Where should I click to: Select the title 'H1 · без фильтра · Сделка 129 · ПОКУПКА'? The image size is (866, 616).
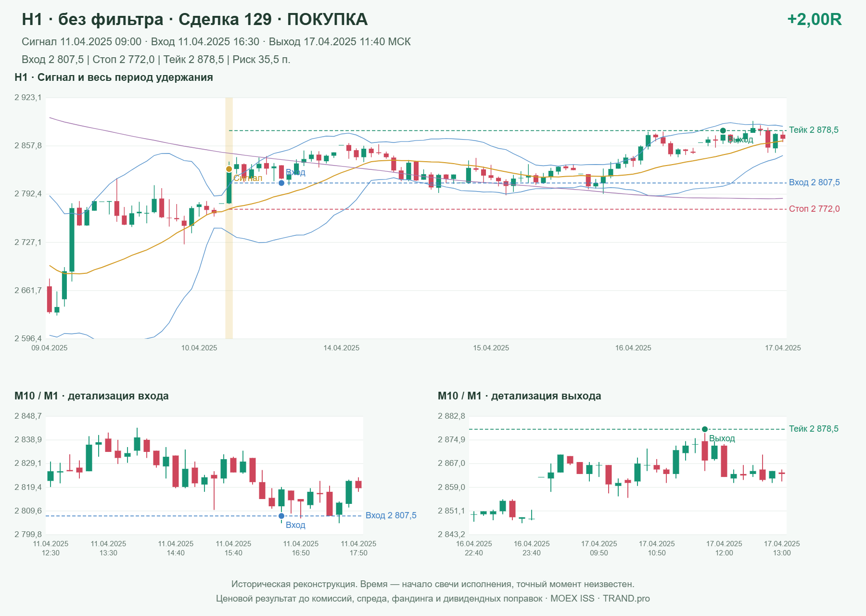coord(195,19)
